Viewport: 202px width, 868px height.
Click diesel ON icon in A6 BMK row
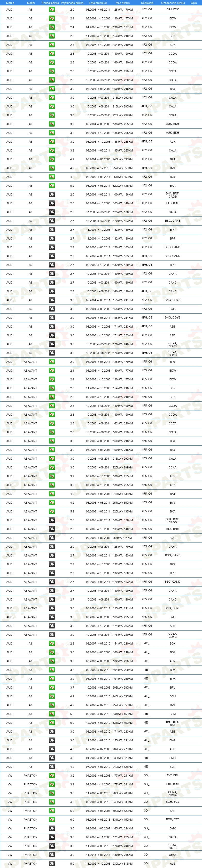[x=52, y=309]
